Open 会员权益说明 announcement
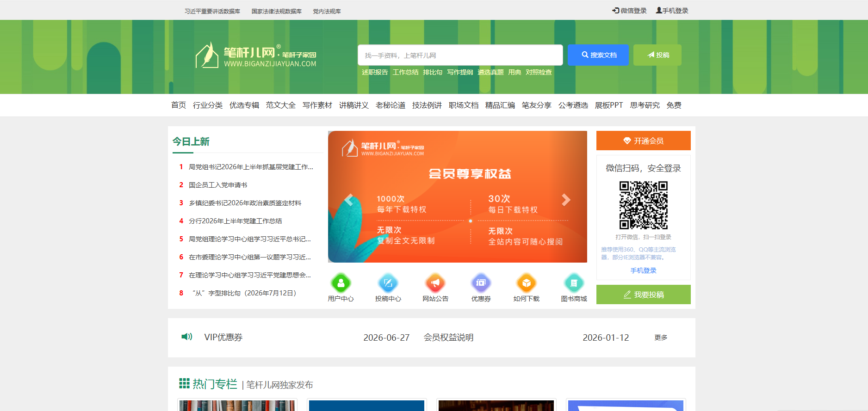The height and width of the screenshot is (411, 868). tap(449, 337)
